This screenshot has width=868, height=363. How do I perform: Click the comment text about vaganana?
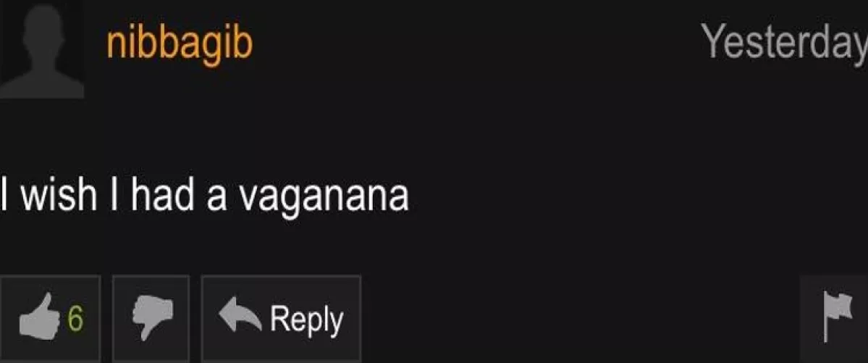pos(203,195)
